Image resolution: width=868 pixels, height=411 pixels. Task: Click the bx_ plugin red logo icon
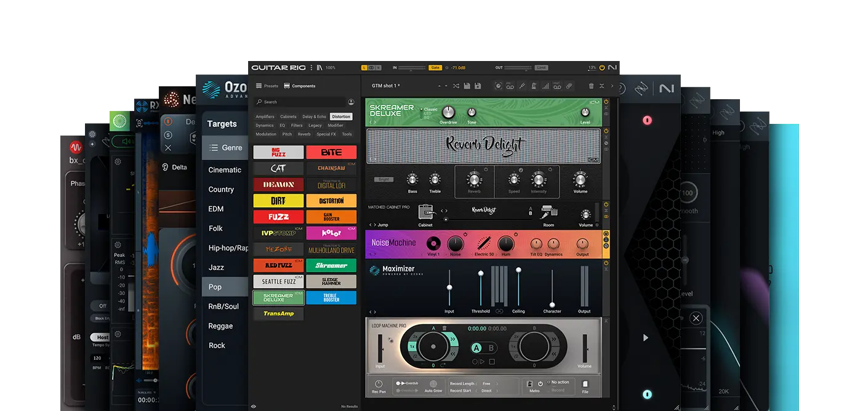tap(76, 148)
